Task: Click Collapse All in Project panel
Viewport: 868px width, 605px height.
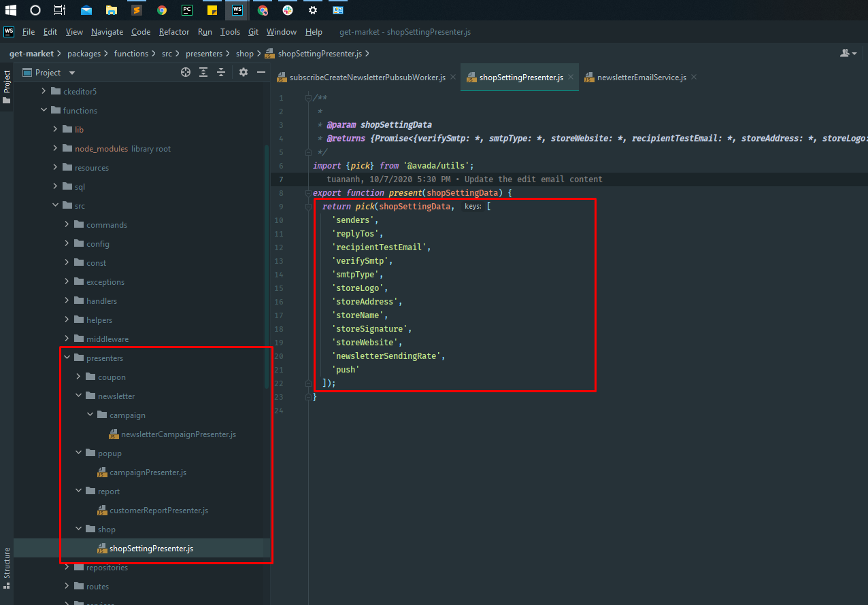Action: 221,73
